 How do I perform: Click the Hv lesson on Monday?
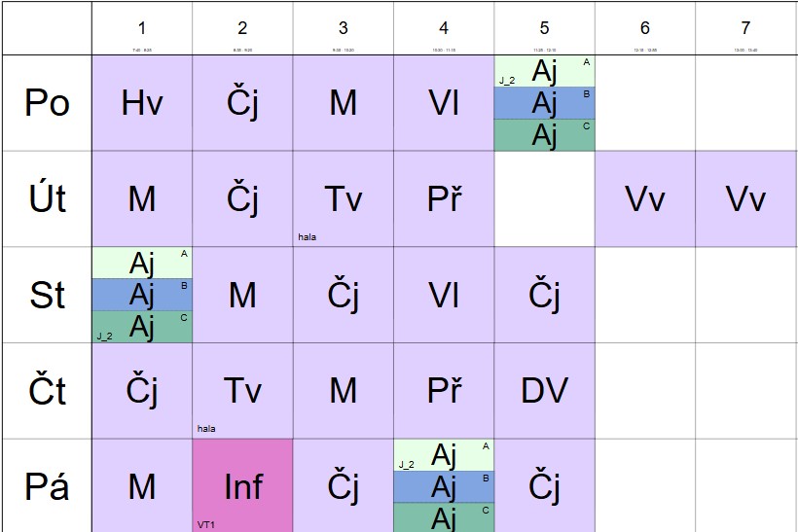click(142, 103)
